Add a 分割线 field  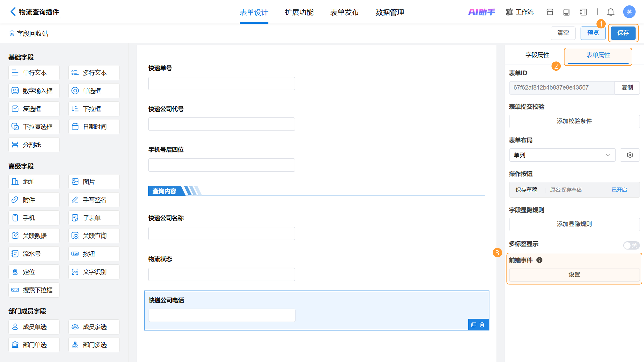(x=34, y=145)
